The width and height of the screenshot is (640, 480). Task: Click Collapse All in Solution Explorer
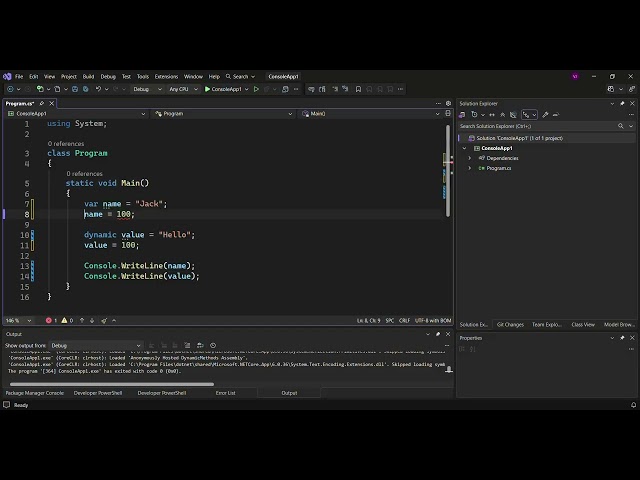(x=502, y=115)
